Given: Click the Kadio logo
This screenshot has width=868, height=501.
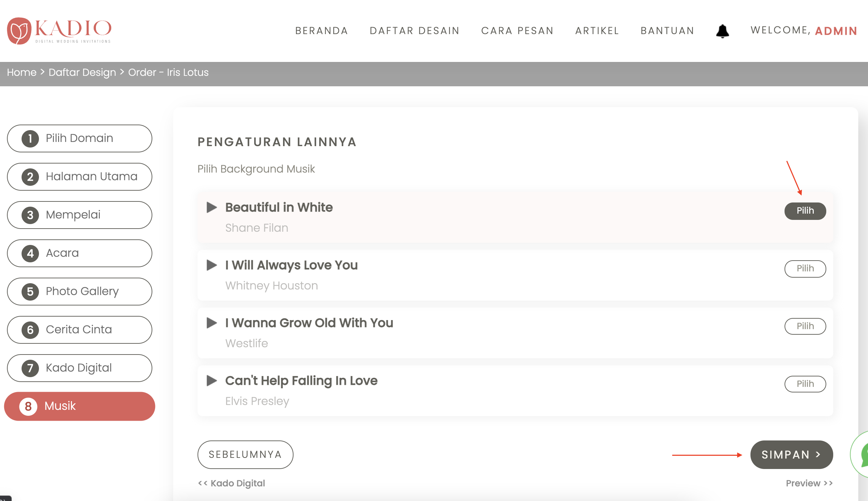Looking at the screenshot, I should pos(59,31).
